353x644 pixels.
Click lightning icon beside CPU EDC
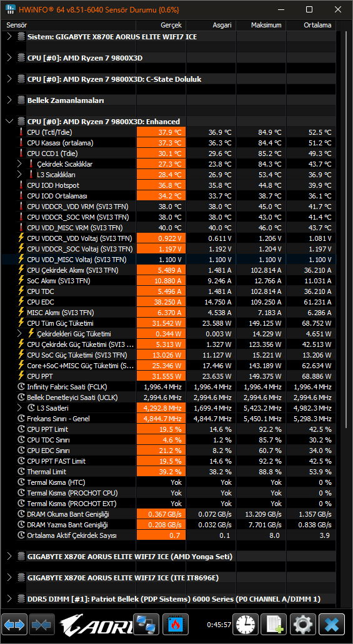pyautogui.click(x=21, y=302)
